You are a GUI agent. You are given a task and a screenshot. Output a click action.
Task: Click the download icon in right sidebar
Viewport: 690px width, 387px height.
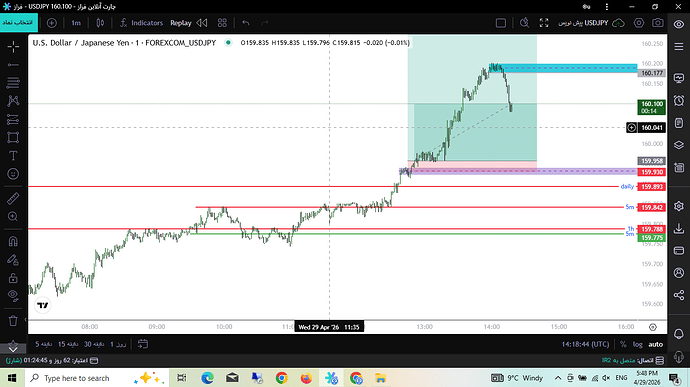[679, 229]
